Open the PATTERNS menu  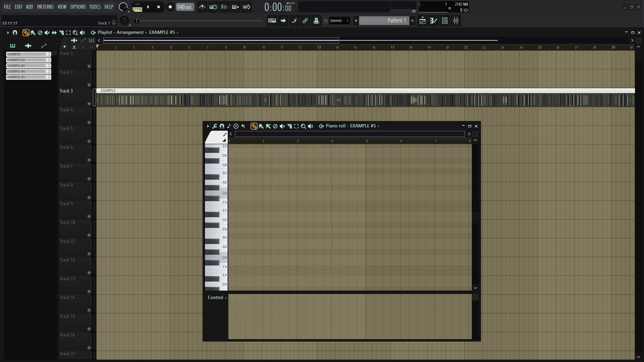click(46, 7)
